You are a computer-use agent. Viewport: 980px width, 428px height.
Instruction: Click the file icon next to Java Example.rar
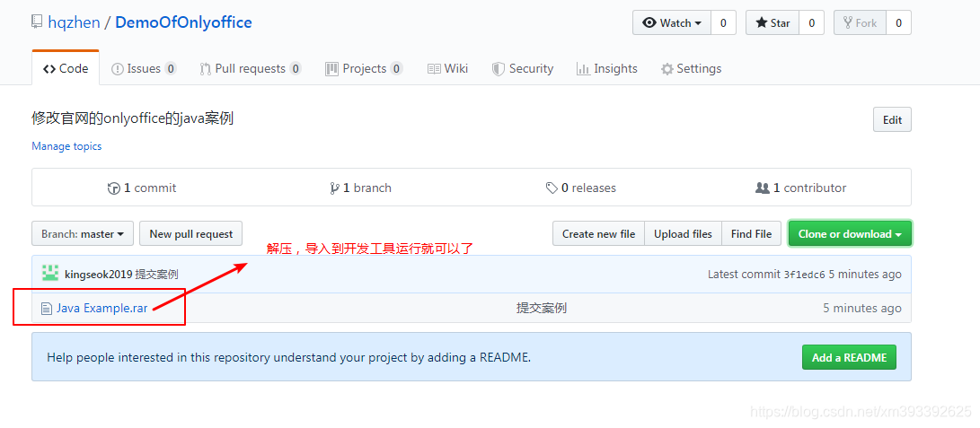click(x=46, y=308)
